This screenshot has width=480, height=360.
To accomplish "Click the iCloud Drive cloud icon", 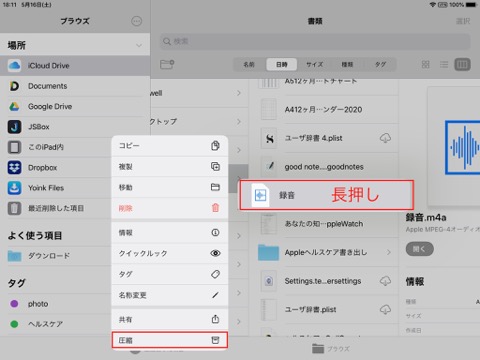I will coord(14,66).
